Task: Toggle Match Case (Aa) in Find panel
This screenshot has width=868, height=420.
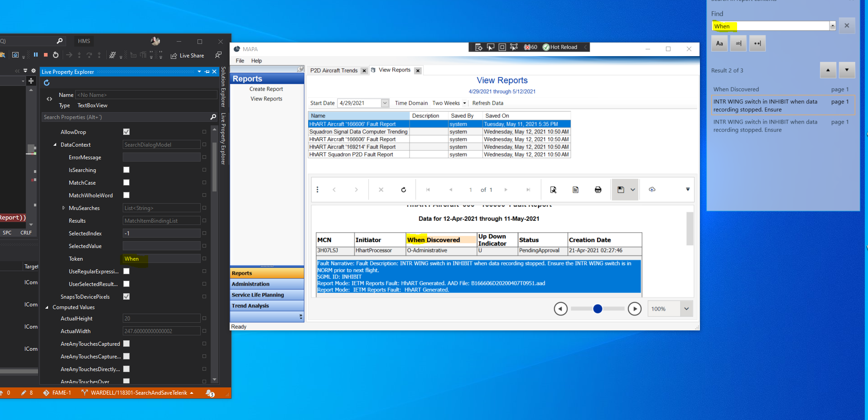Action: point(719,43)
